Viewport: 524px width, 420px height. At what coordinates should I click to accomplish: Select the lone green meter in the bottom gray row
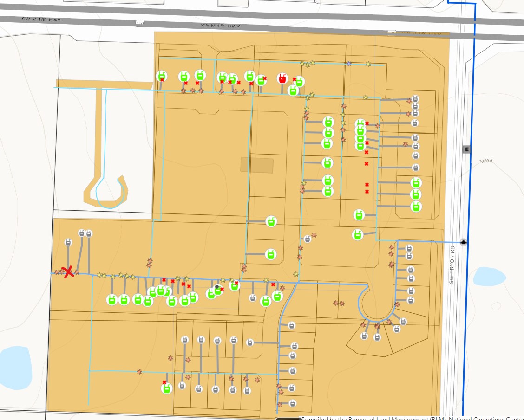click(167, 388)
